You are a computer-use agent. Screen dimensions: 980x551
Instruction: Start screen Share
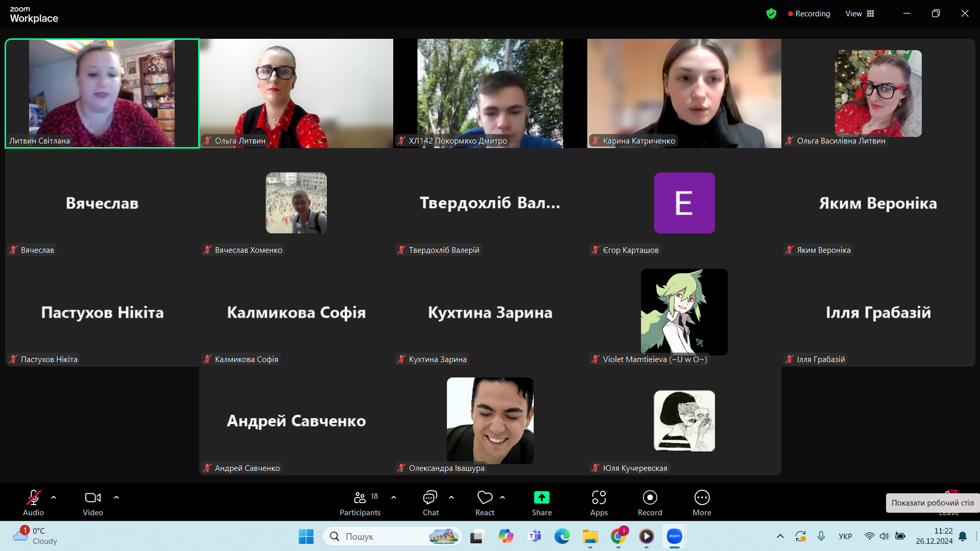[x=542, y=503]
